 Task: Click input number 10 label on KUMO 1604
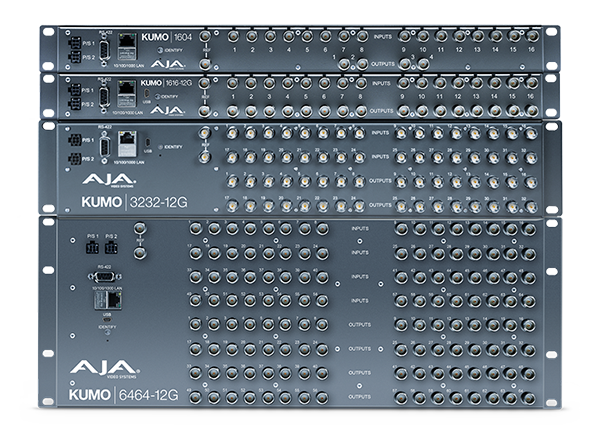(422, 50)
